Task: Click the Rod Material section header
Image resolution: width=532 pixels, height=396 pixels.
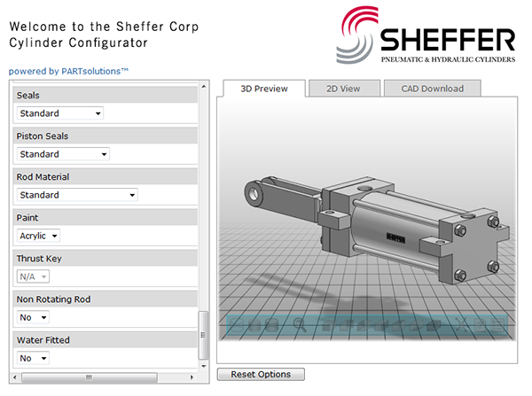Action: pos(106,177)
